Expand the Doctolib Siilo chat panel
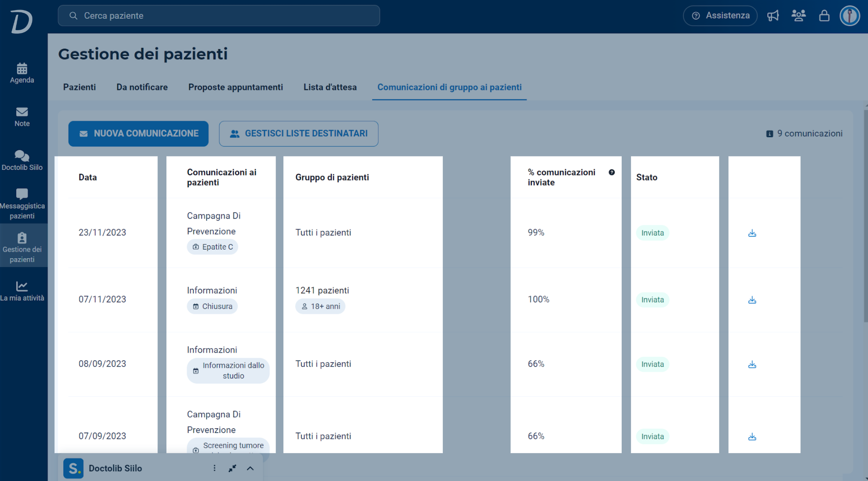 (250, 468)
